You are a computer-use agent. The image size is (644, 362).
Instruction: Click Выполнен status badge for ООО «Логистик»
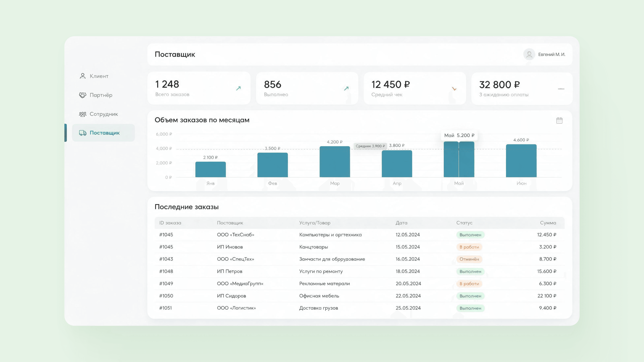[470, 308]
